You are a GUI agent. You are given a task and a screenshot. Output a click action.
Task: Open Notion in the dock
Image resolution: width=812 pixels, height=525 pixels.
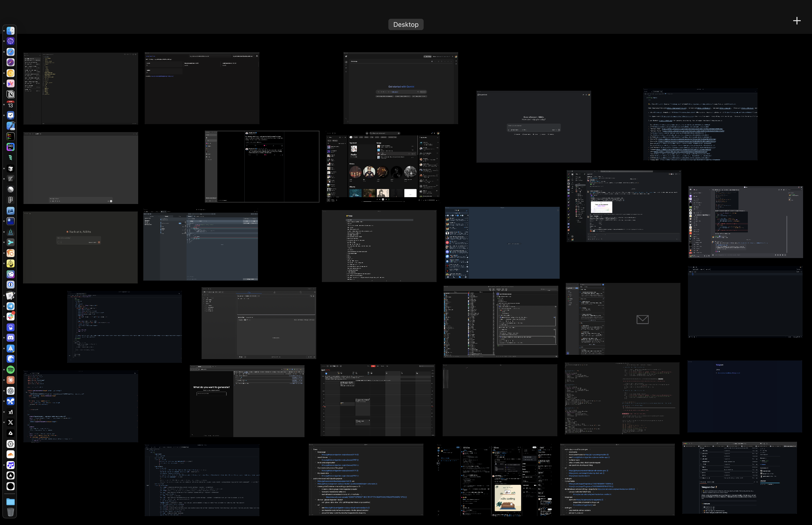(x=11, y=94)
